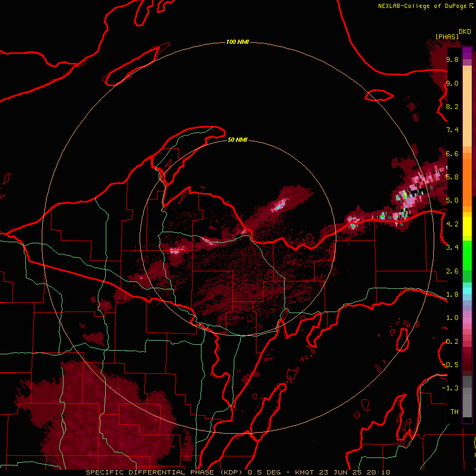The width and height of the screenshot is (476, 476).
Task: Pick the yellow color bar segment
Action: pos(467,226)
